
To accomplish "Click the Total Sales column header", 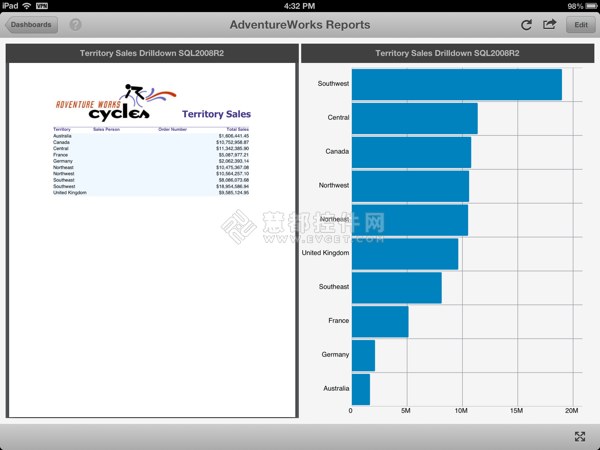I will coord(238,129).
